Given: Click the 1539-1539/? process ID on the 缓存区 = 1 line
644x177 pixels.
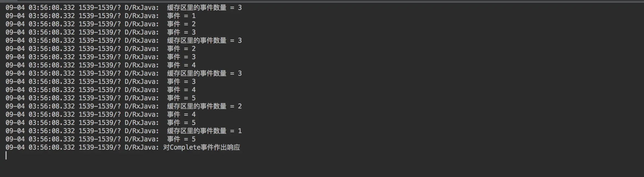Looking at the screenshot, I should (x=100, y=131).
